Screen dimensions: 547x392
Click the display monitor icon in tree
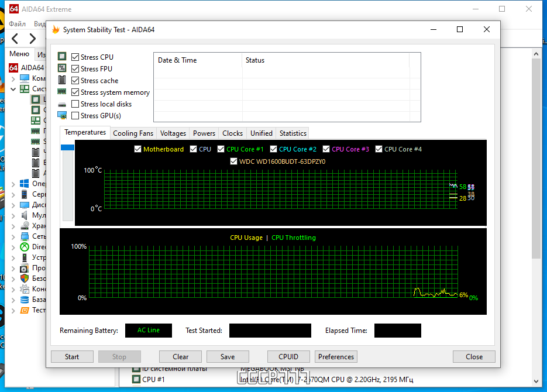tap(25, 205)
